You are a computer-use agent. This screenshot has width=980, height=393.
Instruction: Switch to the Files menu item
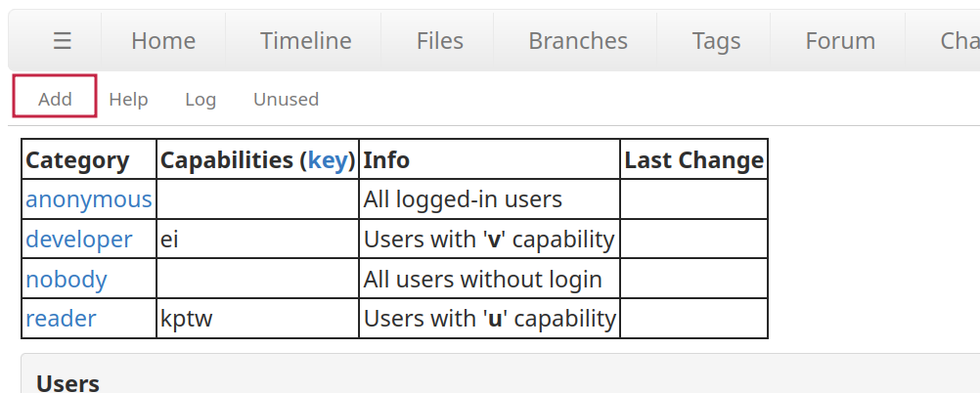tap(439, 41)
